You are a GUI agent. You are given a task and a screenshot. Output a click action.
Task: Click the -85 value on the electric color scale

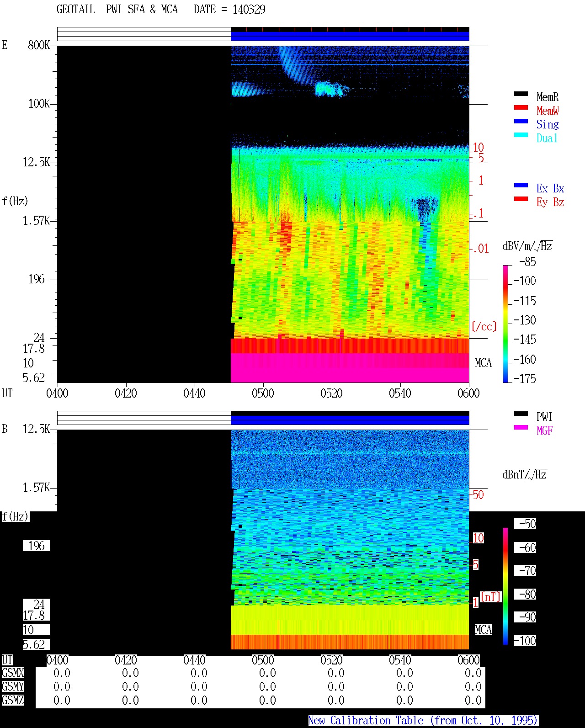point(527,262)
